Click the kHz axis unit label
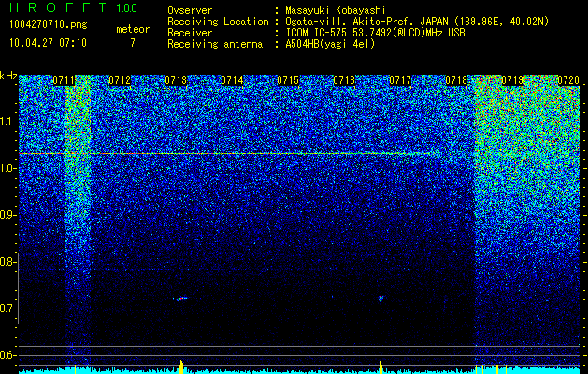The image size is (588, 374). coord(8,76)
